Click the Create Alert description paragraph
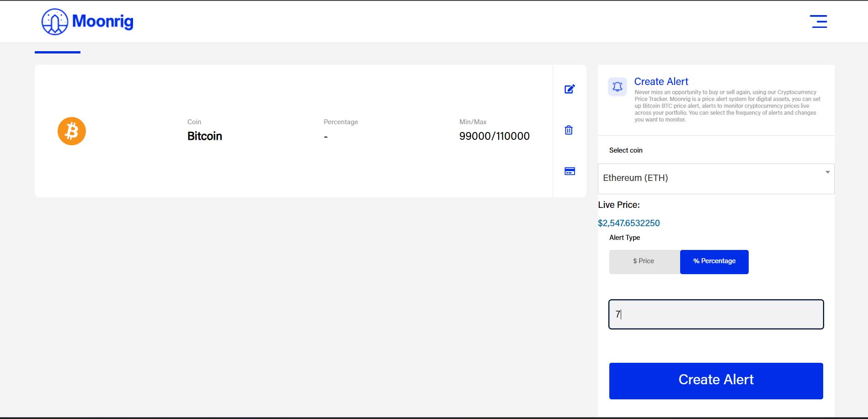The width and height of the screenshot is (868, 419). (x=727, y=106)
